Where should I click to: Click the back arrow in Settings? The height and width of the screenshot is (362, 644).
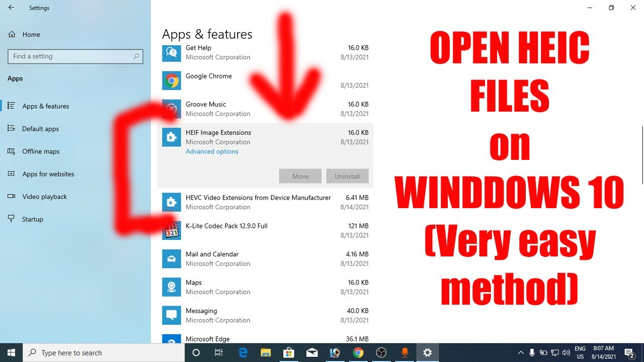click(11, 8)
